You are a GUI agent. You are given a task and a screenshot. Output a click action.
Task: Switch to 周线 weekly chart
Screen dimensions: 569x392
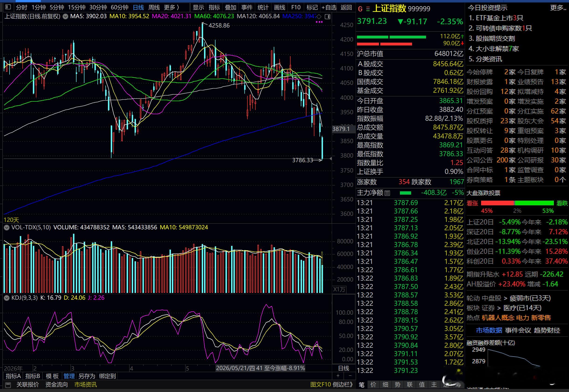[154, 8]
